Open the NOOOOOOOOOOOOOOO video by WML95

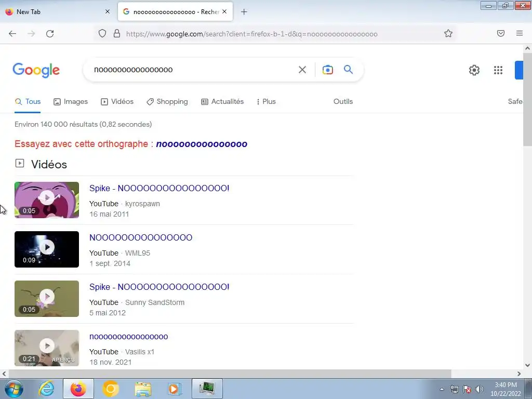141,237
